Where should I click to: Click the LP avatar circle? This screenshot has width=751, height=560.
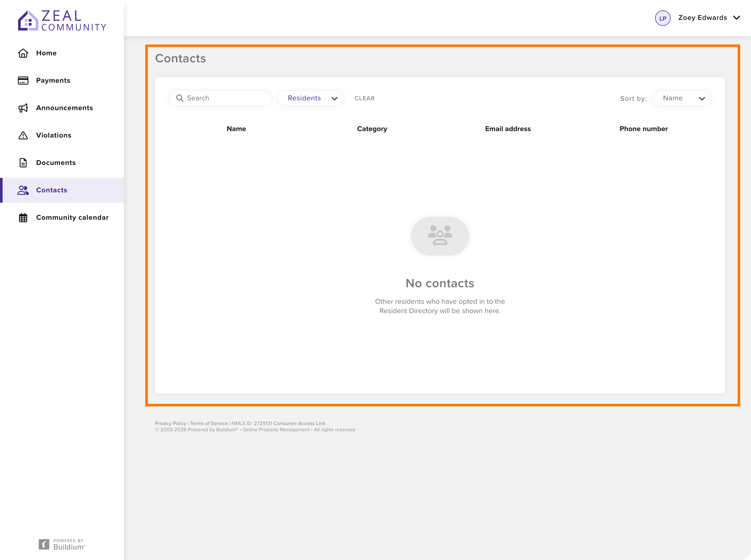[663, 18]
